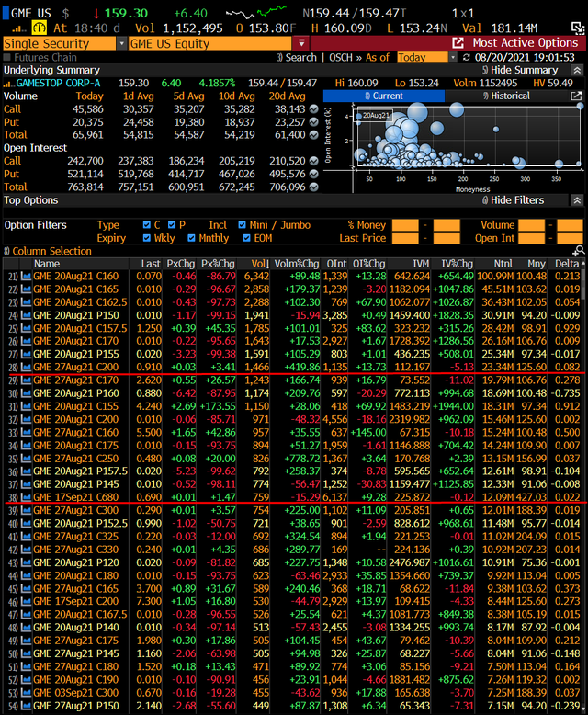Toggle the Mini / Jumbo checkbox

(242, 225)
